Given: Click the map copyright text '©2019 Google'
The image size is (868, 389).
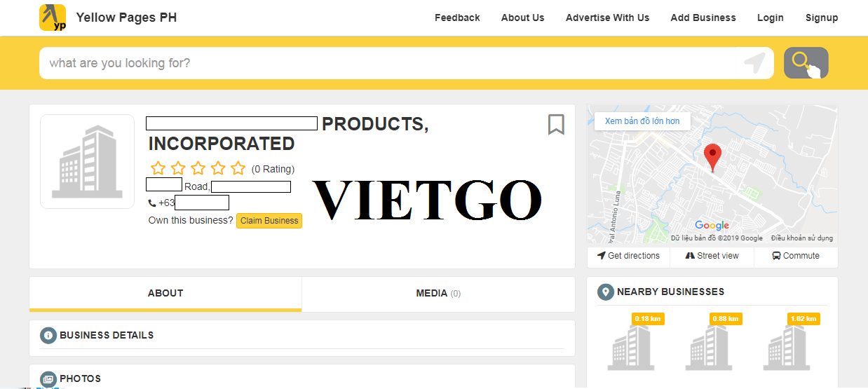Looking at the screenshot, I should (742, 238).
